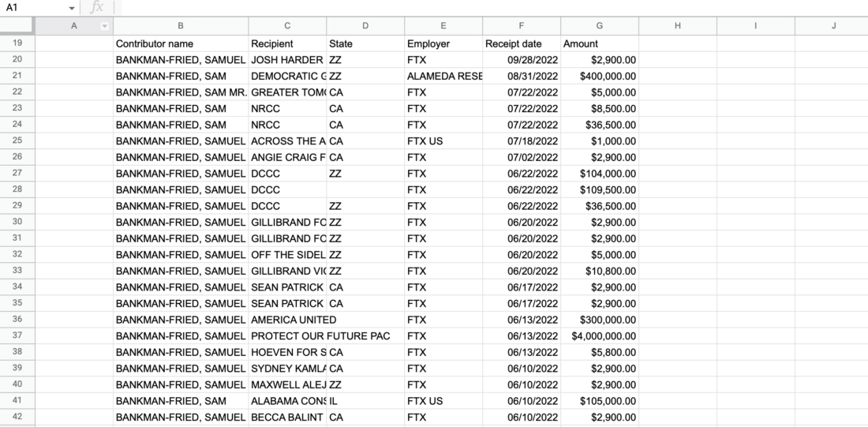Select the 'GREATER TOM' recipient cell

(x=287, y=92)
